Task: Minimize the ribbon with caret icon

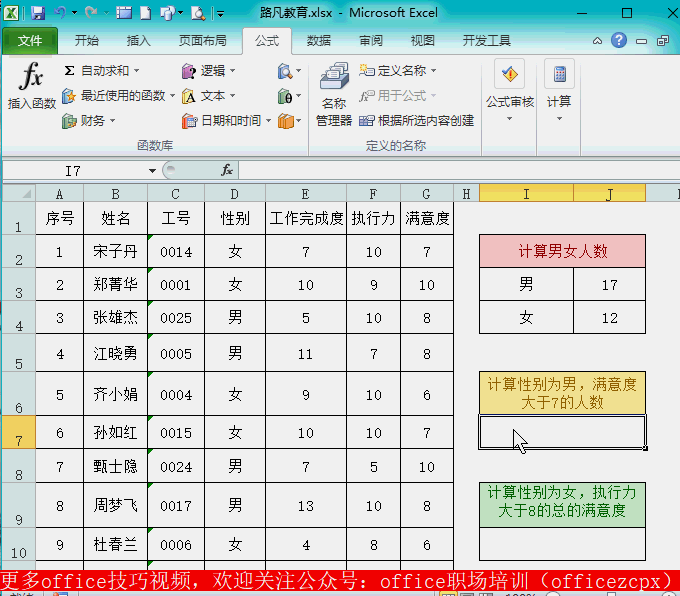Action: 597,41
